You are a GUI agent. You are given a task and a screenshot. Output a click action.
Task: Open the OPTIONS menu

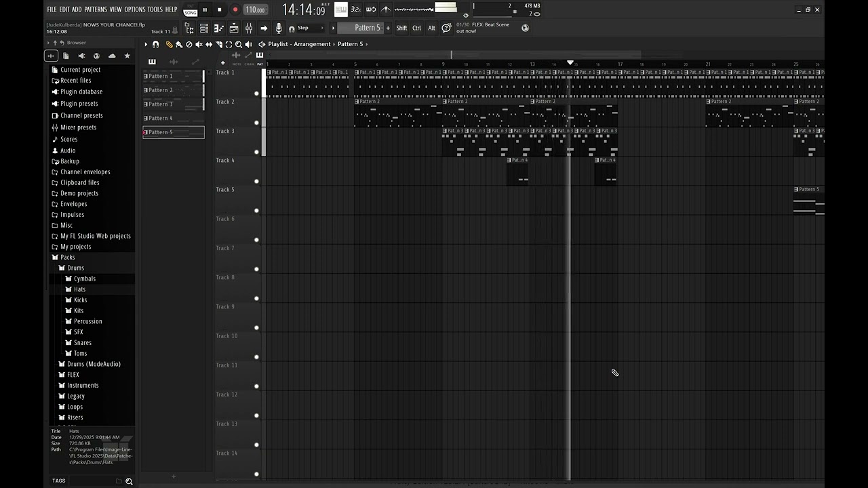tap(135, 9)
